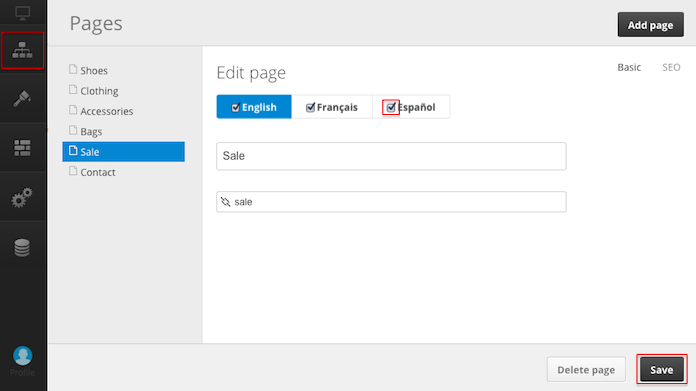Click the page icon next to Bags
The height and width of the screenshot is (391, 696).
pyautogui.click(x=73, y=130)
